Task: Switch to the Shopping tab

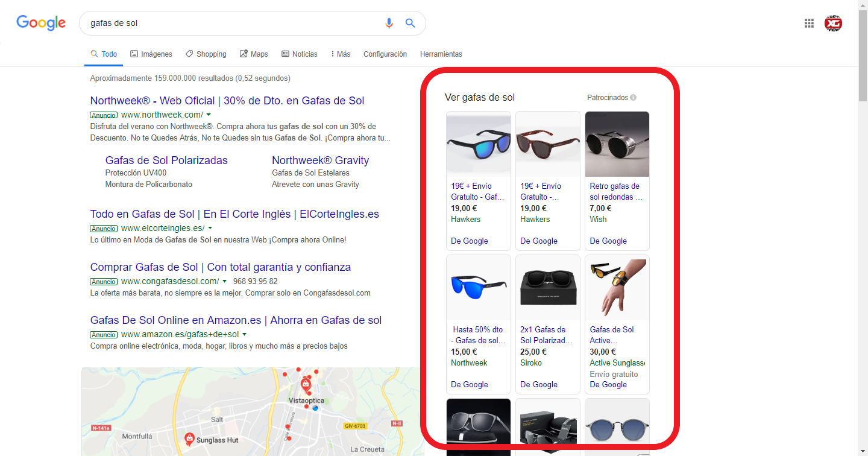Action: pos(206,54)
